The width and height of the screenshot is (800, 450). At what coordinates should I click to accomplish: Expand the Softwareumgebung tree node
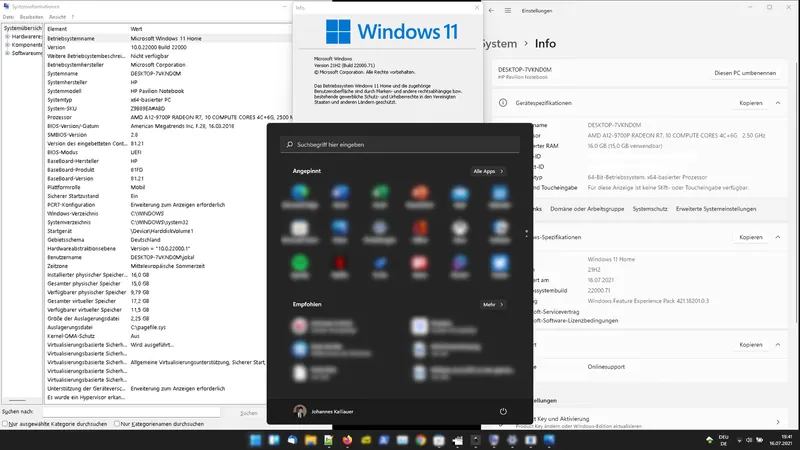(7, 53)
